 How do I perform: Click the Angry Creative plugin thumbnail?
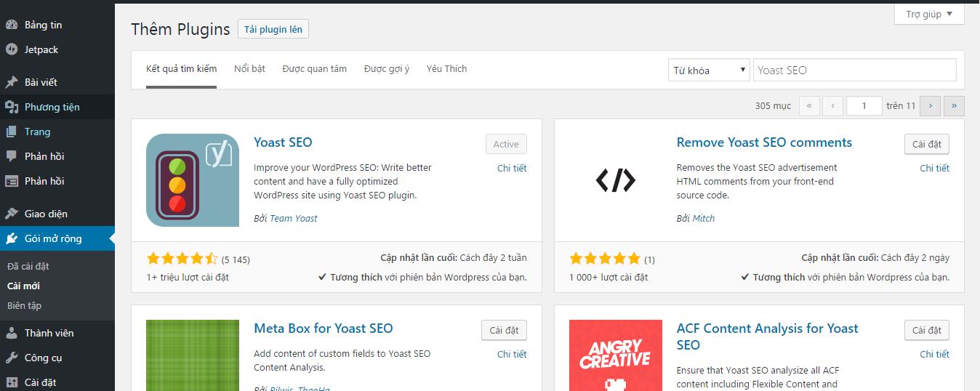coord(616,355)
